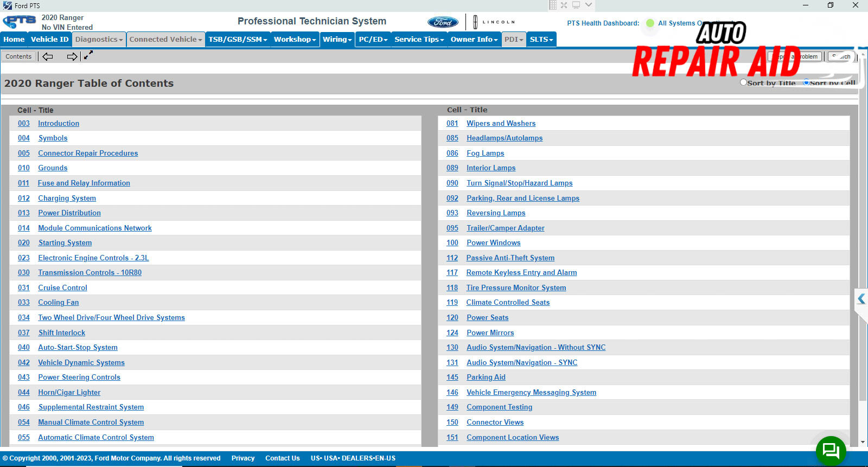This screenshot has width=868, height=467.
Task: Click the title bar down chevron icon
Action: [589, 5]
